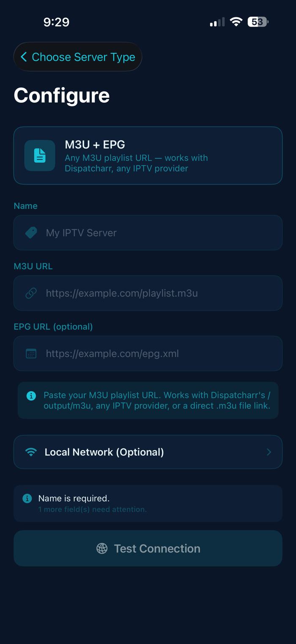The width and height of the screenshot is (296, 644).
Task: Open the Local Network (Optional) section
Action: coord(148,452)
